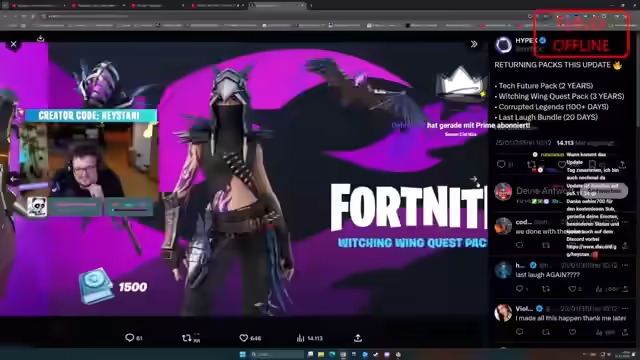Repost the 'cod...' comment
This screenshot has width=640, height=360.
point(546,245)
